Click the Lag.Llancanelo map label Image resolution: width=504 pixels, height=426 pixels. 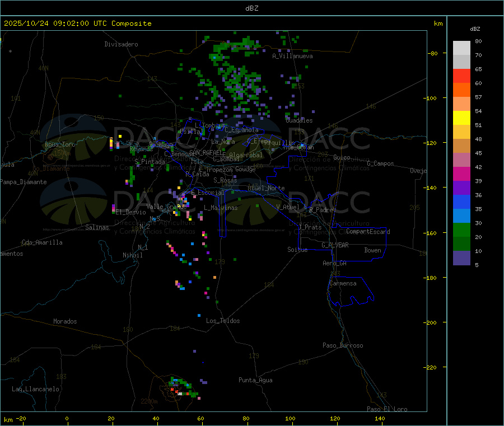coord(36,389)
